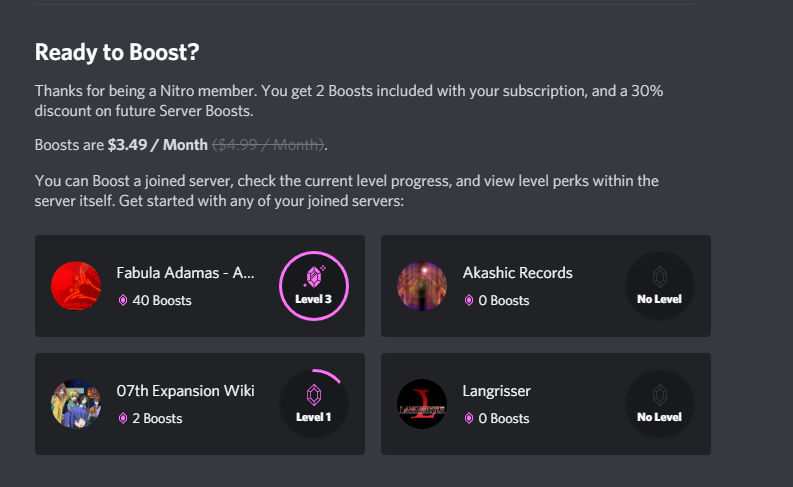Click Akashic Records 0 Boosts text
This screenshot has height=487, width=793.
tap(504, 300)
